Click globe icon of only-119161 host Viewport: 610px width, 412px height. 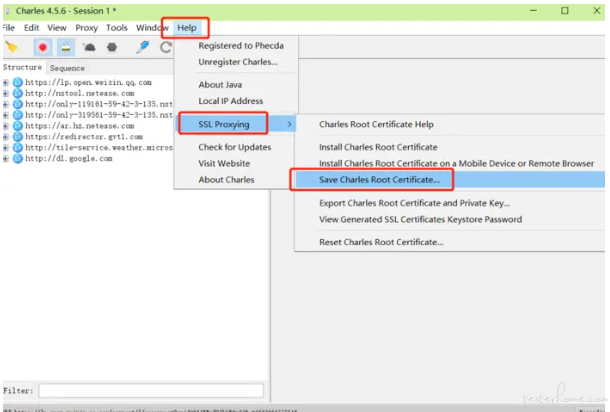click(x=18, y=104)
